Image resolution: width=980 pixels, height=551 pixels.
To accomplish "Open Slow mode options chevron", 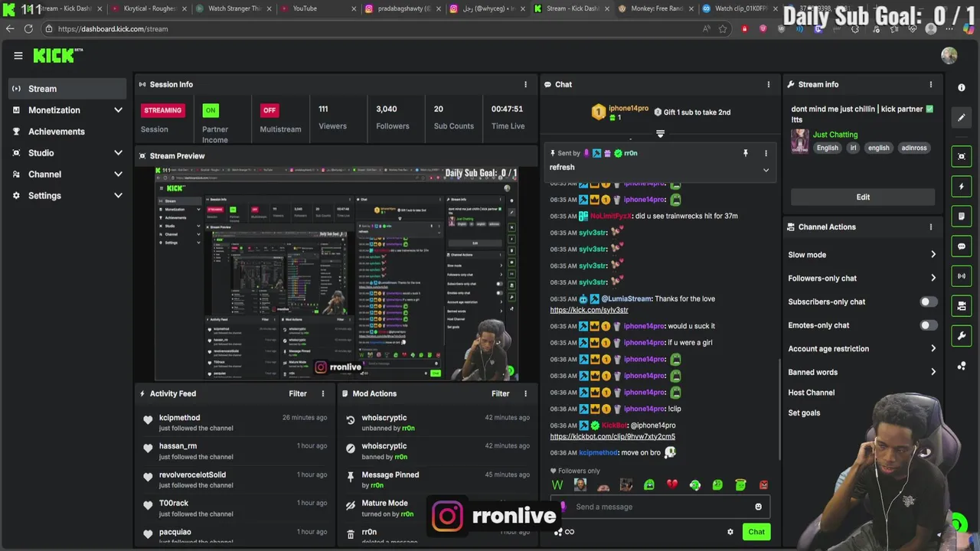I will 933,255.
